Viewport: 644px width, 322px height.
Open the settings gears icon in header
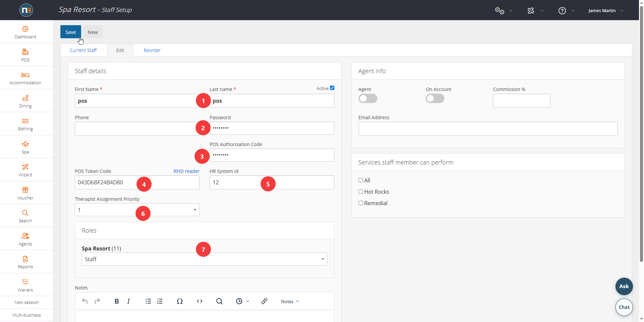click(499, 11)
